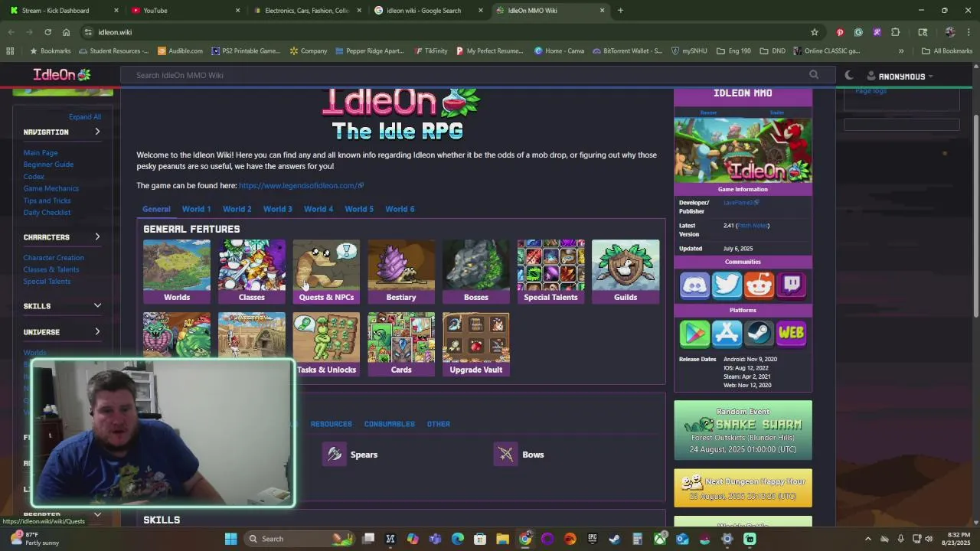
Task: Open the Game Mechanics sidebar link
Action: click(x=51, y=188)
